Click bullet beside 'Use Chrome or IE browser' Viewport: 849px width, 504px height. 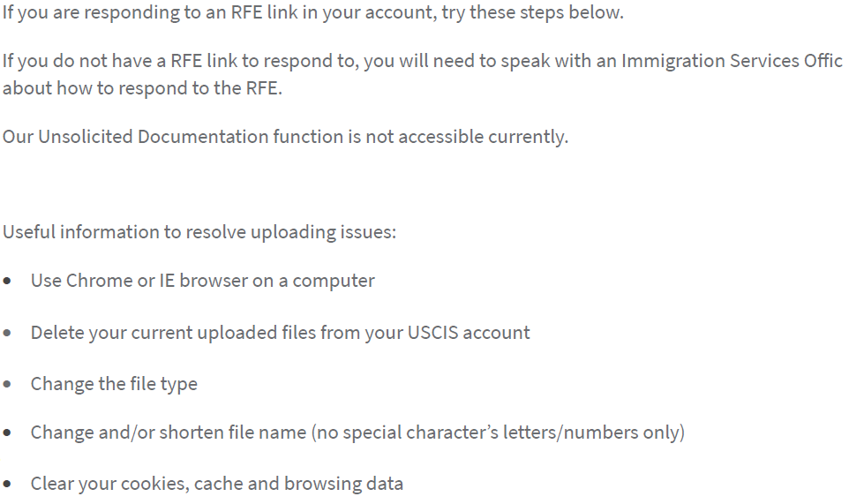(x=7, y=281)
